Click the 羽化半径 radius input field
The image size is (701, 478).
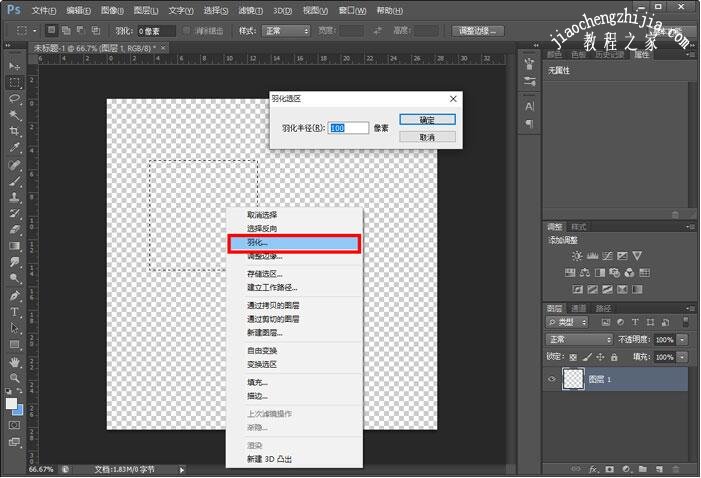[348, 128]
